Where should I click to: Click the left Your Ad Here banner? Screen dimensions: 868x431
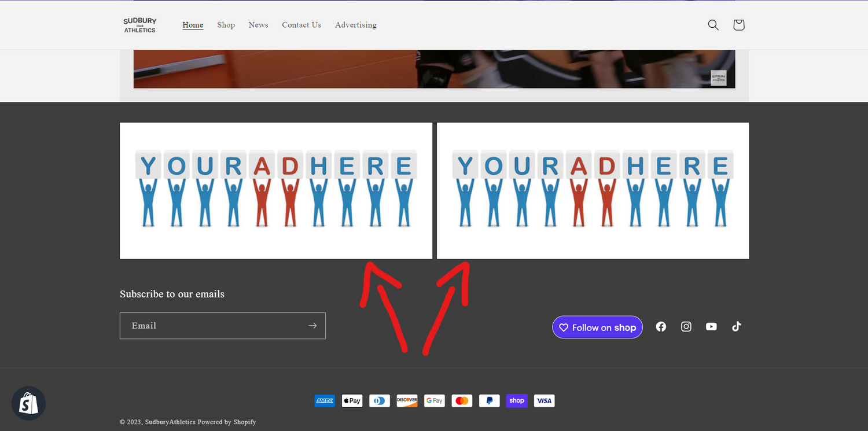pos(275,190)
